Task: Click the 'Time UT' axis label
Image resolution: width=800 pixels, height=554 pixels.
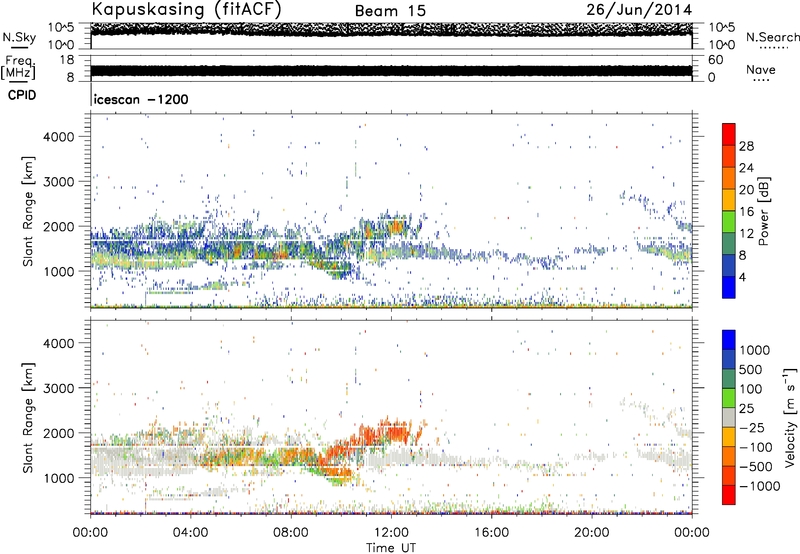Action: (391, 548)
